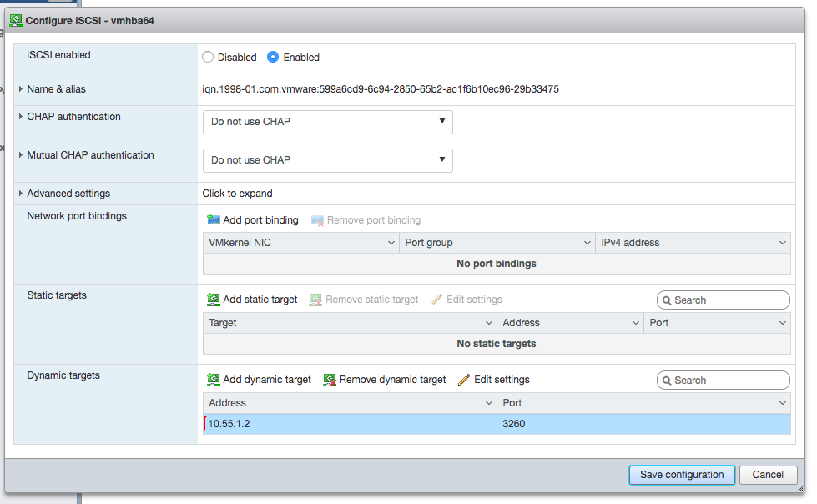Click the iqn.1998-01.com.vmware initiator name text
817x504 pixels.
tap(381, 89)
